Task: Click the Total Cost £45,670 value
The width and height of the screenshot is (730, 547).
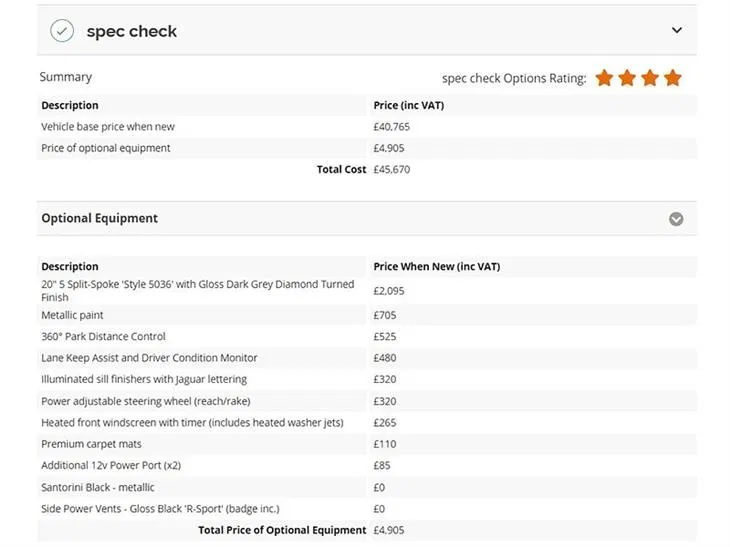Action: click(392, 169)
